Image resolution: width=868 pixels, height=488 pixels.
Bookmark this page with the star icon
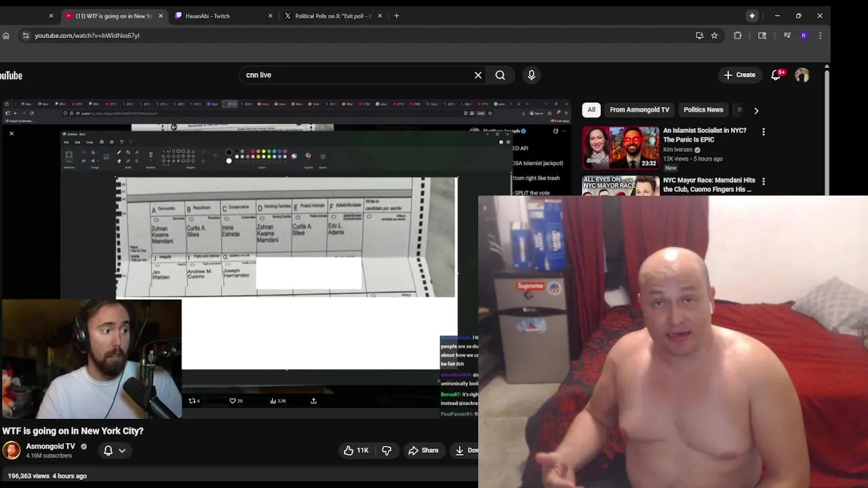click(714, 35)
